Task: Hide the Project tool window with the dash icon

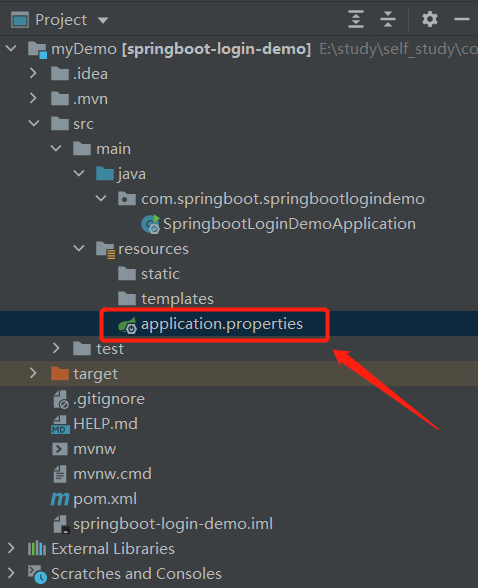Action: (462, 19)
